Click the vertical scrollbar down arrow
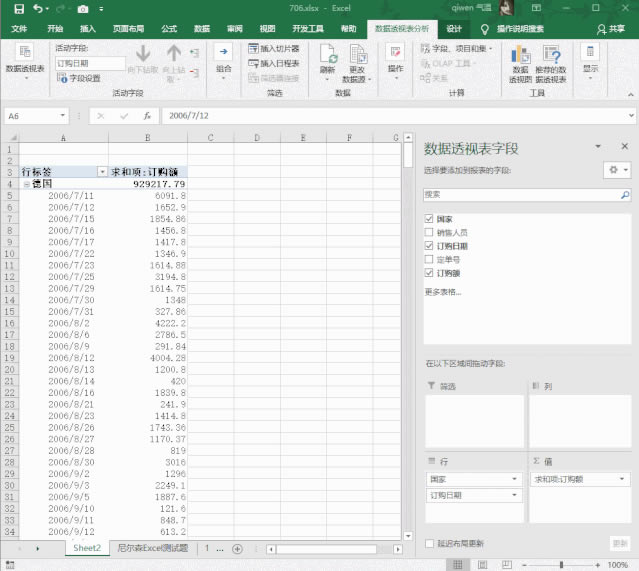The width and height of the screenshot is (639, 571). [408, 536]
